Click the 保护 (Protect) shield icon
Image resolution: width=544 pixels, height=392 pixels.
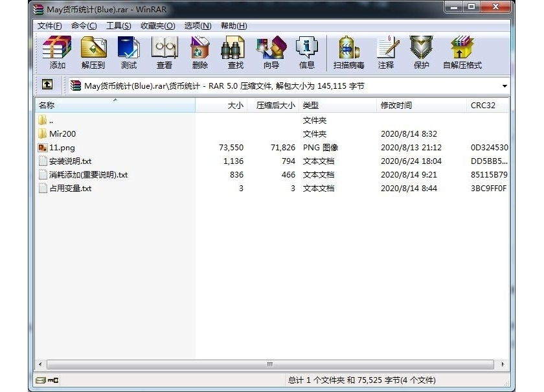422,52
